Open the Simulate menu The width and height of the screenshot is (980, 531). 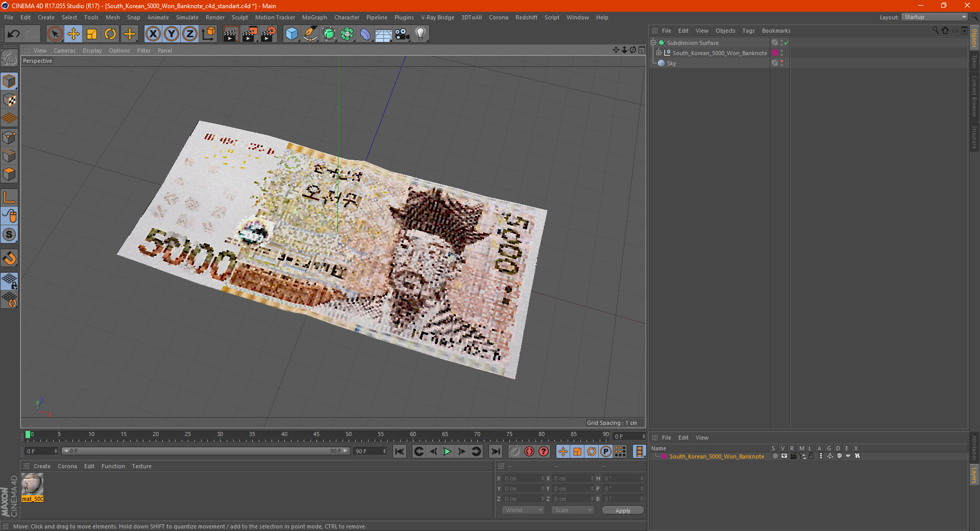click(x=187, y=17)
